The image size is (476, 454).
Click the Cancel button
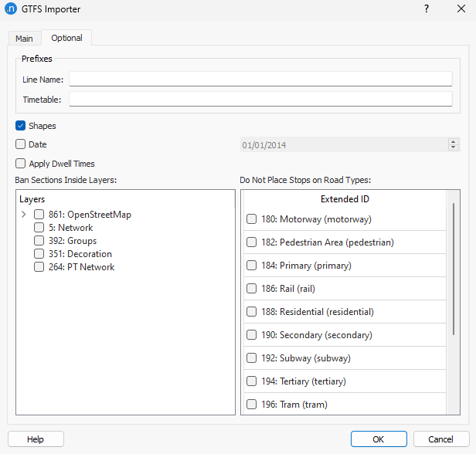tap(440, 439)
